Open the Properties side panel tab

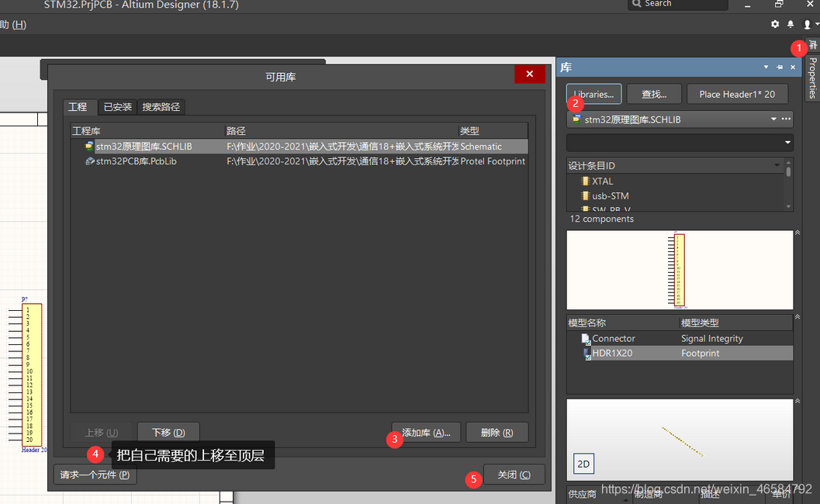[x=813, y=78]
